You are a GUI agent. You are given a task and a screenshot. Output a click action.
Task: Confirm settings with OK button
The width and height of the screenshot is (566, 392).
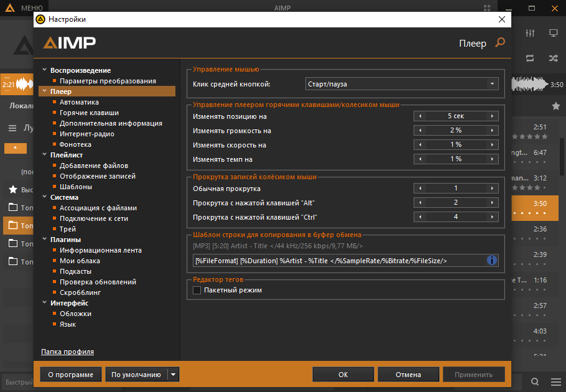pyautogui.click(x=343, y=375)
